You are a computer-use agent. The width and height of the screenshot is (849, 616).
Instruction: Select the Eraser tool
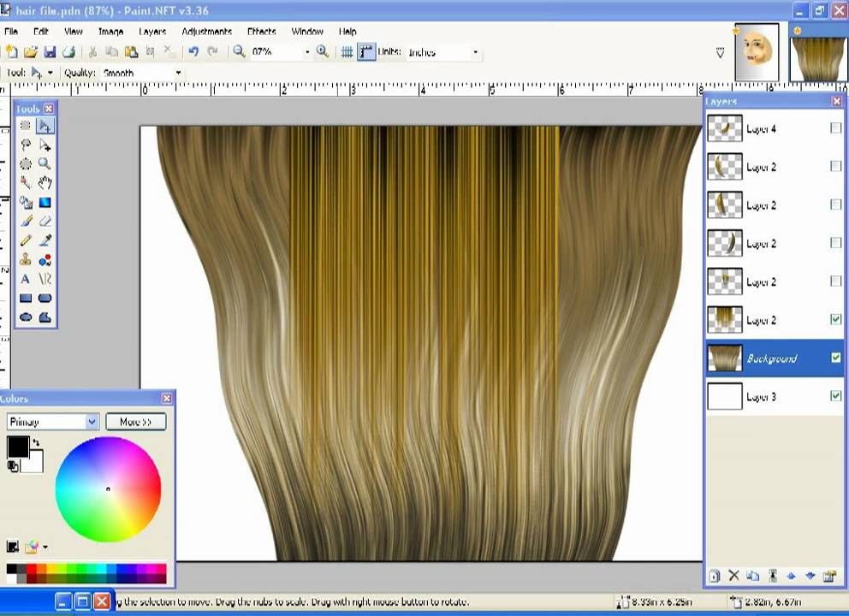45,222
